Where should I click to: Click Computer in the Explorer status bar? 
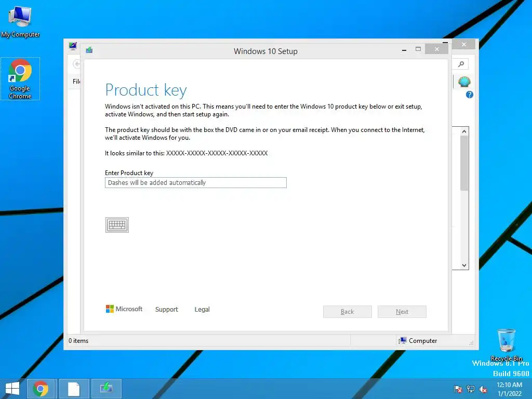(x=418, y=341)
